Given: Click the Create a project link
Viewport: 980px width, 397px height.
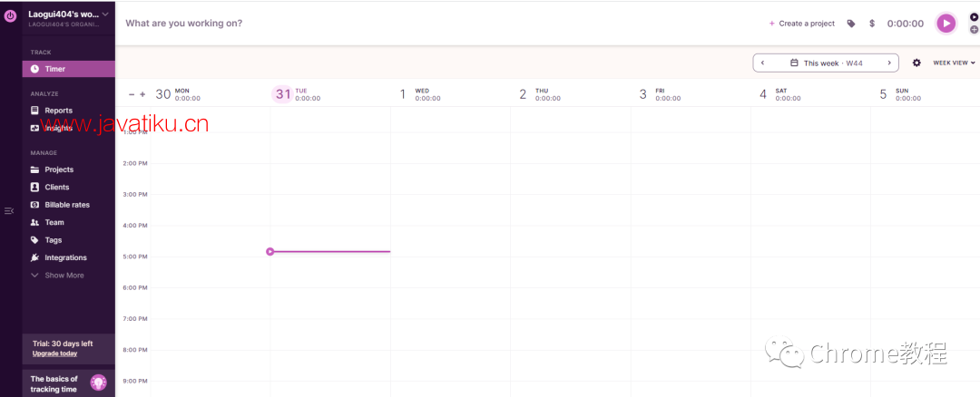Looking at the screenshot, I should pos(802,24).
